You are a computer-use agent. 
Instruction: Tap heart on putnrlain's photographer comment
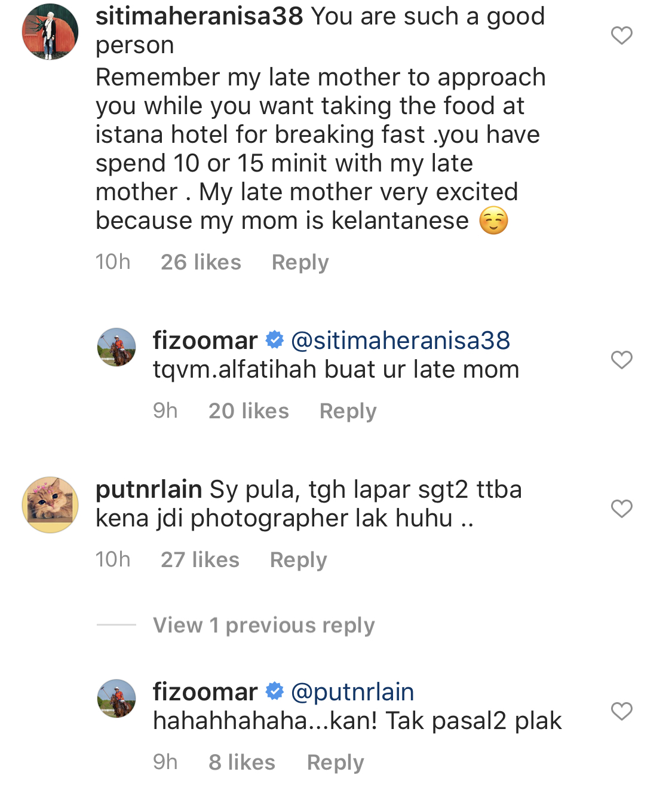(621, 509)
